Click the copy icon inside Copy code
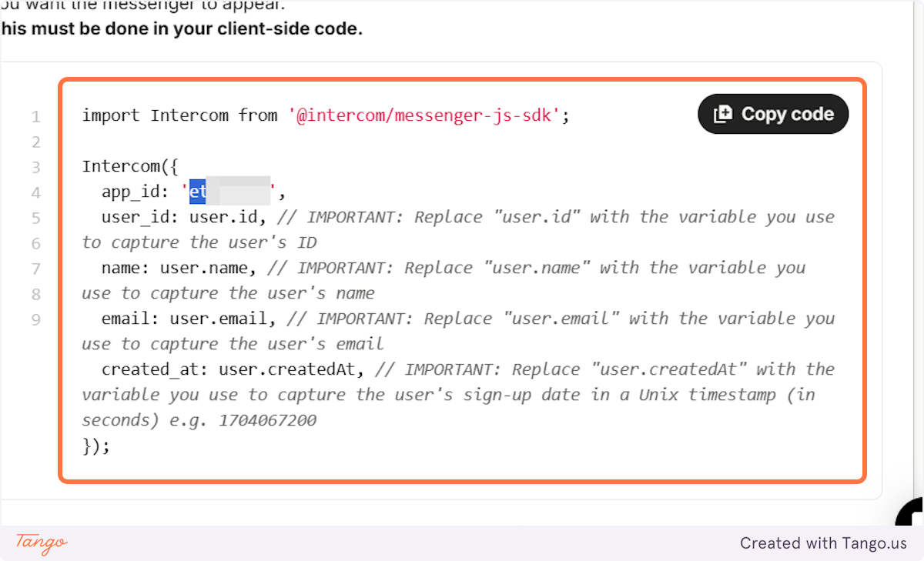 tap(722, 114)
